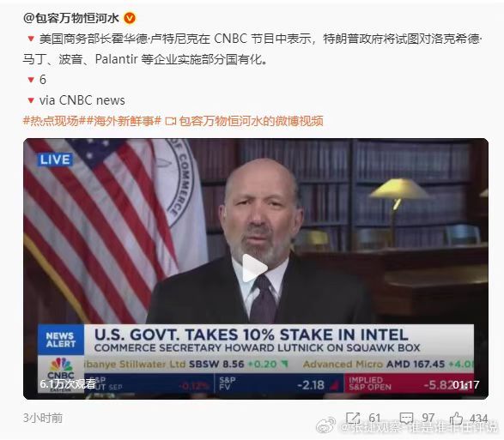Click the like count 434
The height and width of the screenshot is (440, 504).
click(478, 418)
